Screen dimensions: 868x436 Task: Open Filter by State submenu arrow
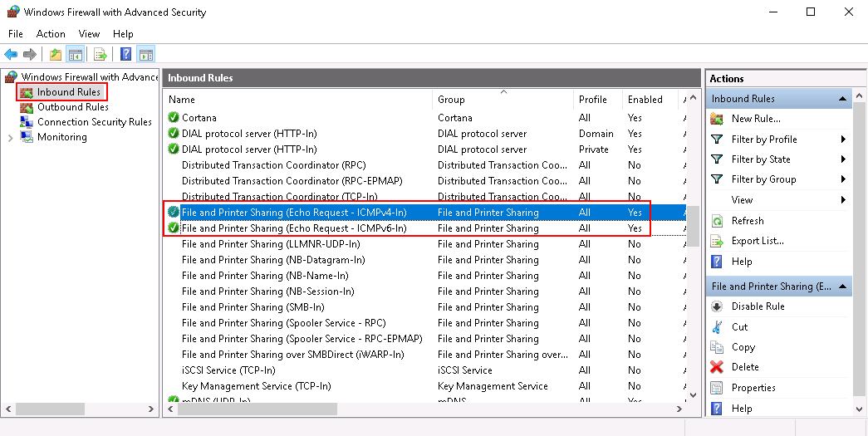coord(843,159)
